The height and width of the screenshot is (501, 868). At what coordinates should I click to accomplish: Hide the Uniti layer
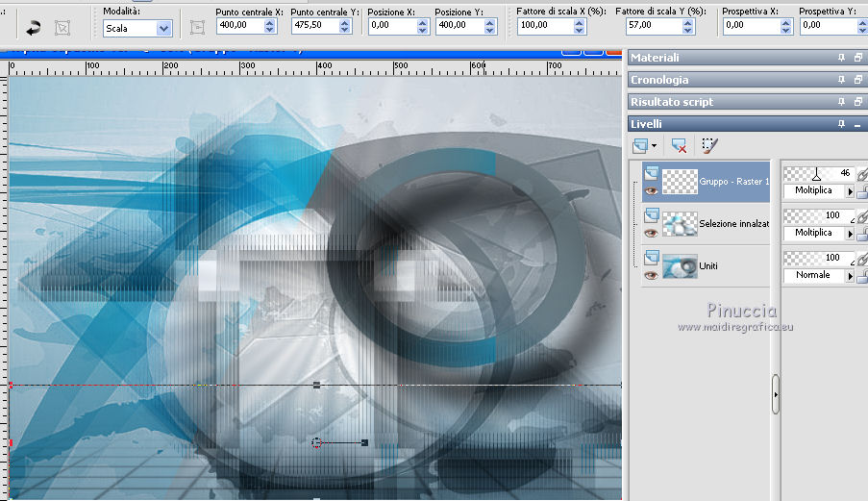[x=651, y=275]
